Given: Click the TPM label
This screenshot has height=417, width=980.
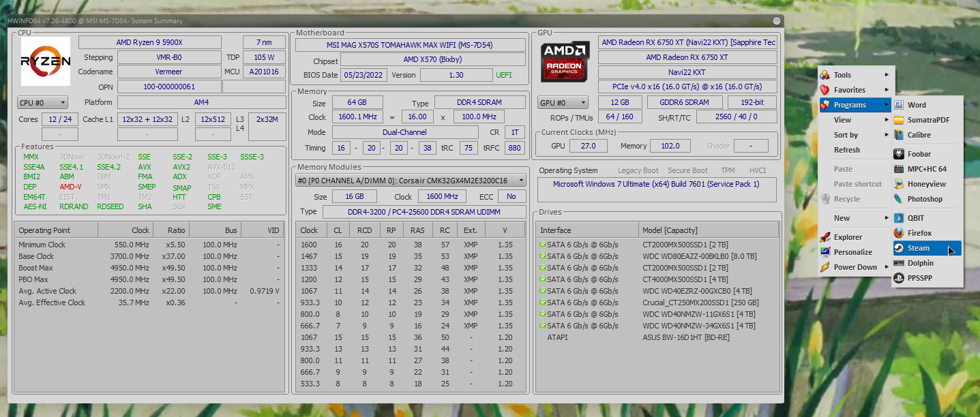Looking at the screenshot, I should tap(728, 170).
